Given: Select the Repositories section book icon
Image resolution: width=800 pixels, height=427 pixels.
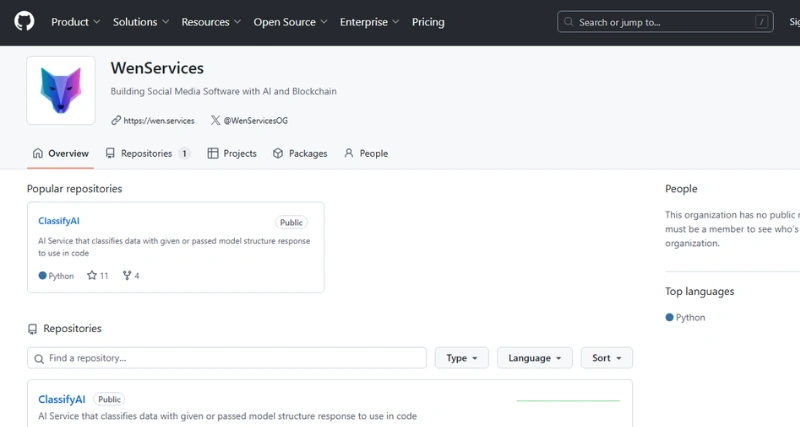Looking at the screenshot, I should pyautogui.click(x=32, y=329).
